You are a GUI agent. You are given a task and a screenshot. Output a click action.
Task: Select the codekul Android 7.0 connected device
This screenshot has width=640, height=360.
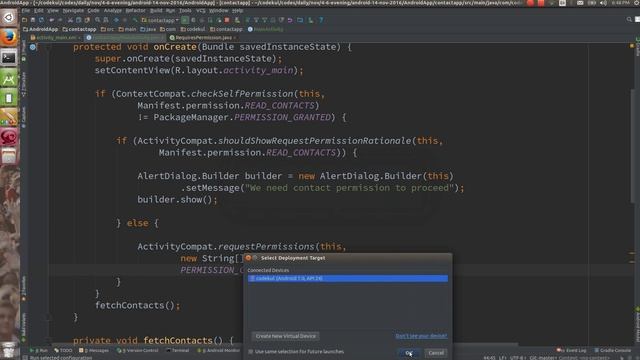(x=348, y=278)
